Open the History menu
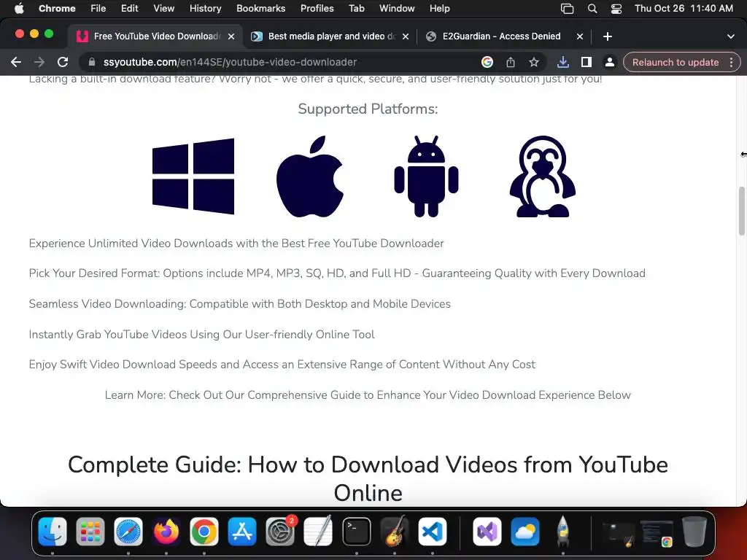The height and width of the screenshot is (560, 747). tap(205, 8)
